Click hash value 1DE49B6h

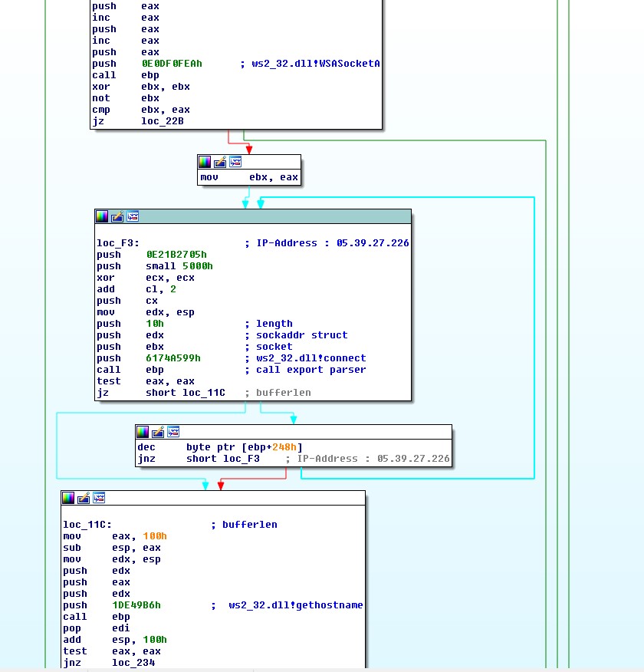click(136, 605)
